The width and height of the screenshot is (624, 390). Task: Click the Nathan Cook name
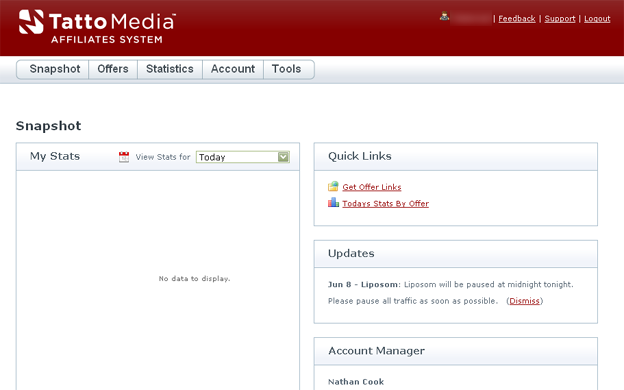coord(356,382)
